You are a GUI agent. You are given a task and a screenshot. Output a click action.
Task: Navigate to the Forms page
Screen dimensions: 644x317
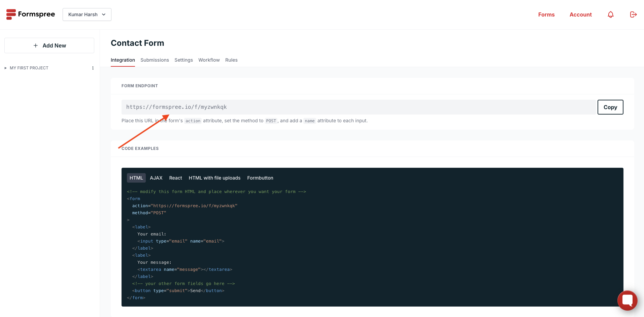coord(546,14)
